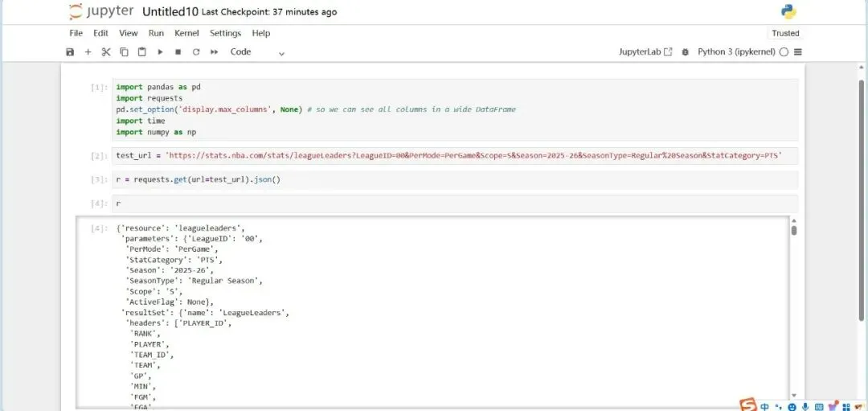The width and height of the screenshot is (868, 411).
Task: Insert a new cell with plus icon
Action: [88, 52]
